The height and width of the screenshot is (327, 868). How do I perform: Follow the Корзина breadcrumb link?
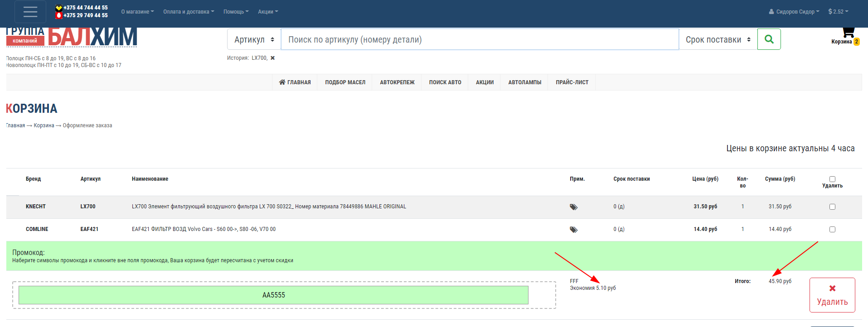(44, 125)
